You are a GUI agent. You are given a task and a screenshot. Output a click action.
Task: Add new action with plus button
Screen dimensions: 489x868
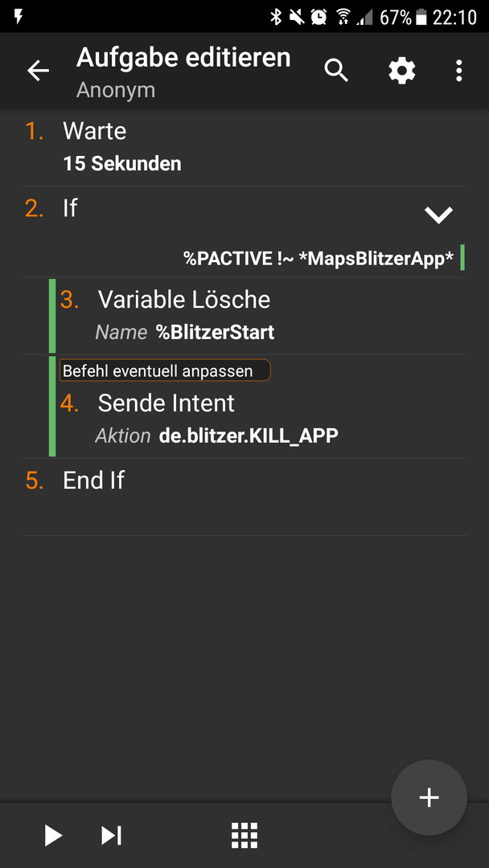(x=429, y=797)
